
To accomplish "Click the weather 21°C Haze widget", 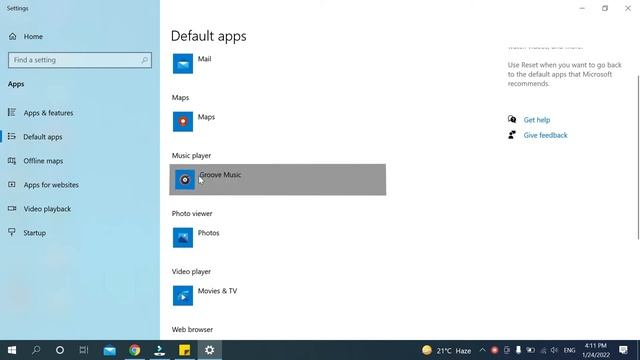I will [447, 350].
